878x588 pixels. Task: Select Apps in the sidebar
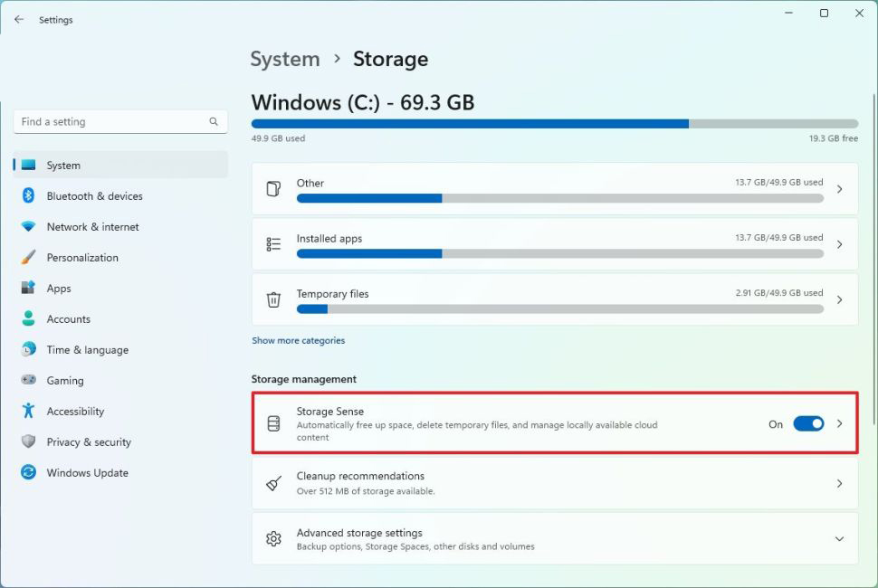point(59,289)
